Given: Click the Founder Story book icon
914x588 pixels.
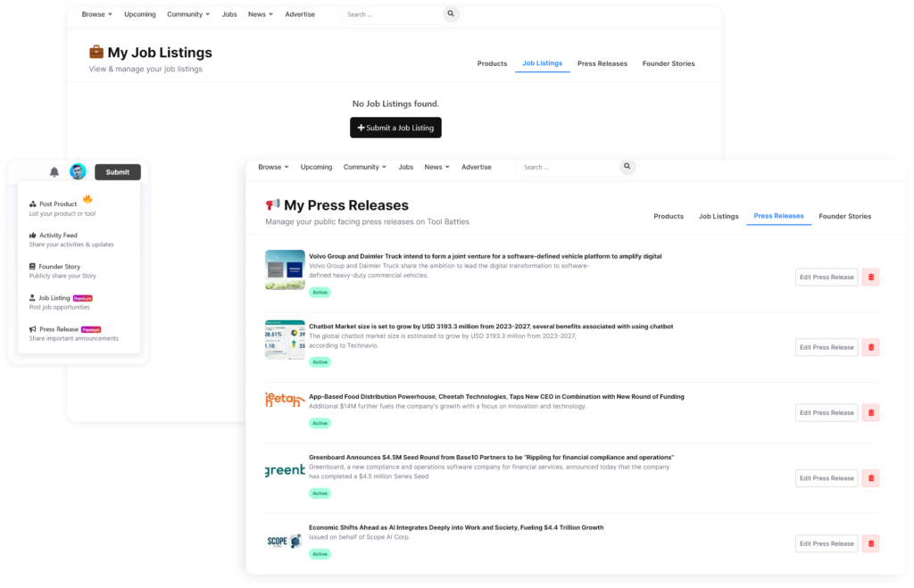Looking at the screenshot, I should [x=33, y=266].
